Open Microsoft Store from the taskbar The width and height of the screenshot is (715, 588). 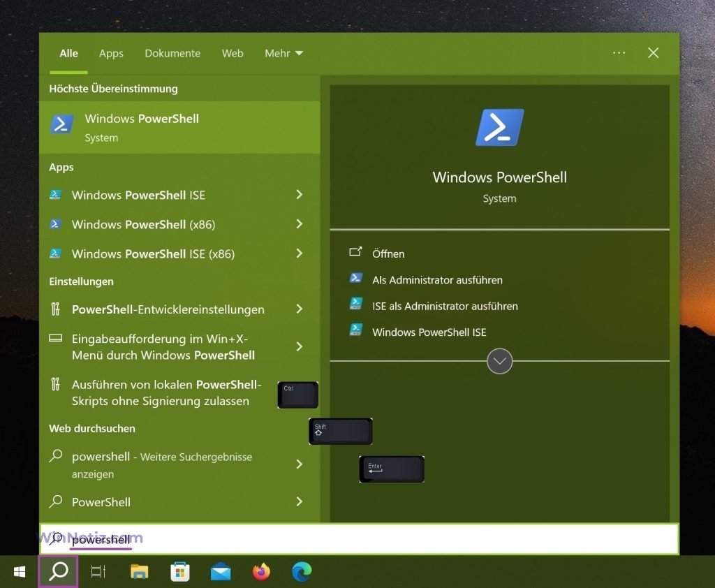[x=180, y=571]
